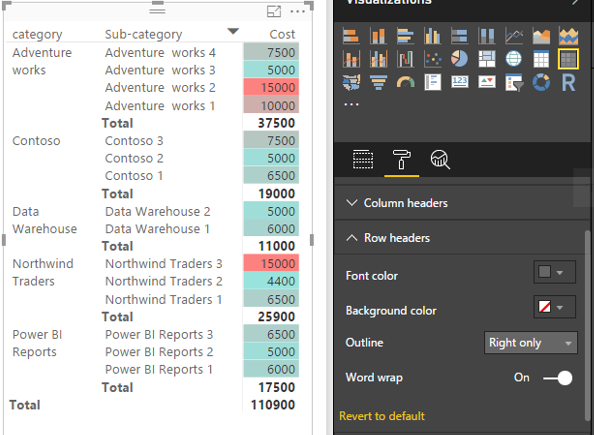The image size is (594, 435).
Task: Select the Line and clustered column chart
Action: [x=378, y=59]
